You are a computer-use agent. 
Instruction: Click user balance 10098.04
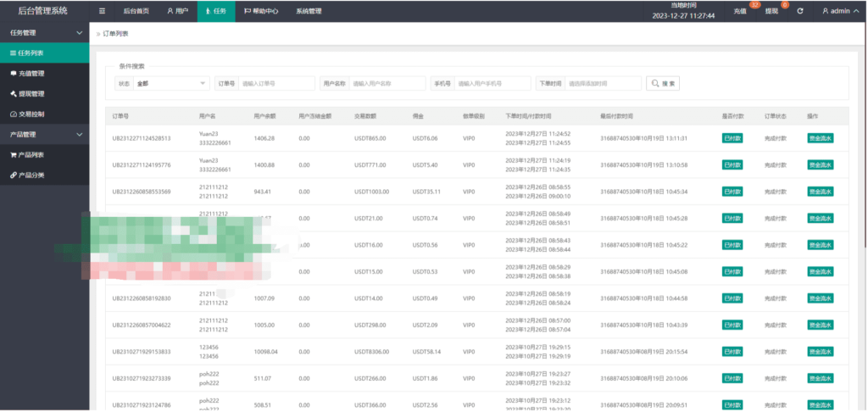click(x=265, y=352)
